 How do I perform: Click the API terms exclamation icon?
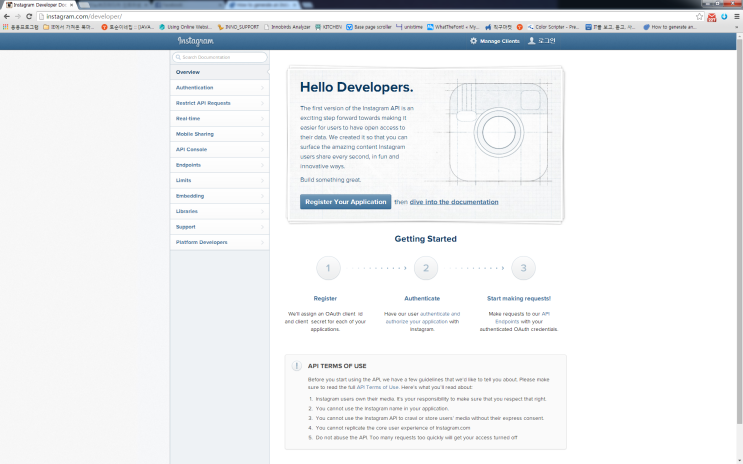297,366
